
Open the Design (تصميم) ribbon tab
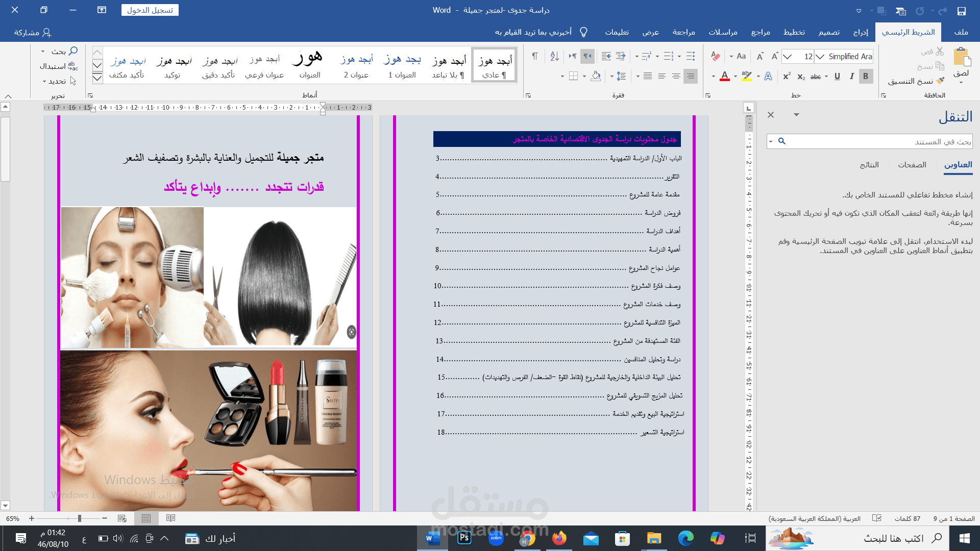click(829, 32)
